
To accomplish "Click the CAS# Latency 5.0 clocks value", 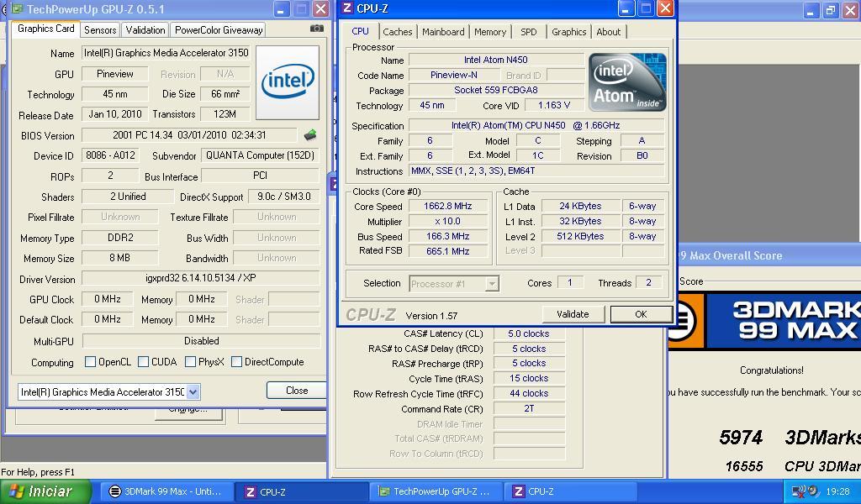I will click(529, 333).
